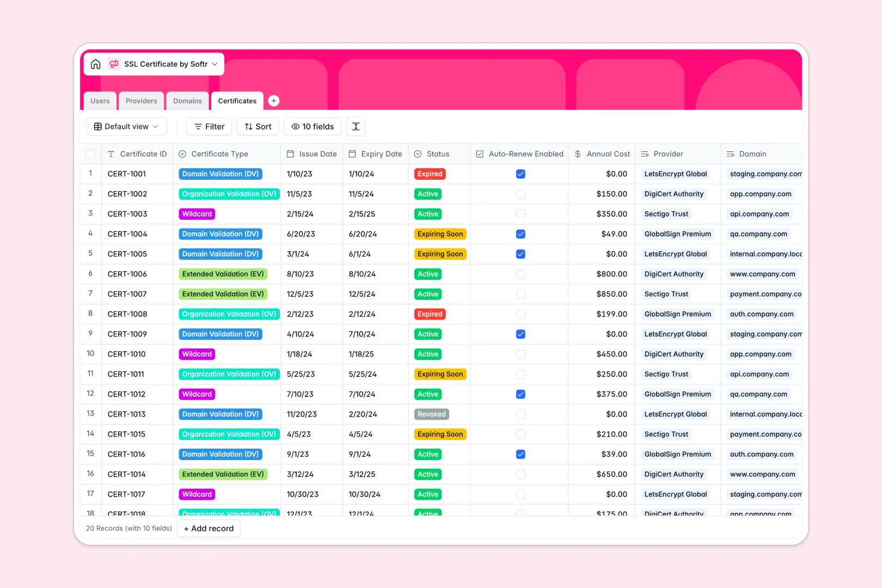Click the home icon in the top bar
This screenshot has height=588, width=882.
click(96, 64)
